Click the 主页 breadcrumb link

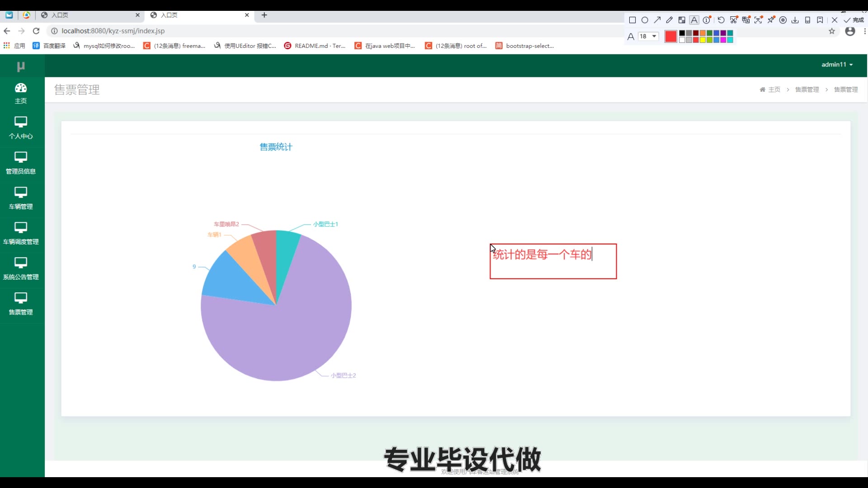pos(774,89)
